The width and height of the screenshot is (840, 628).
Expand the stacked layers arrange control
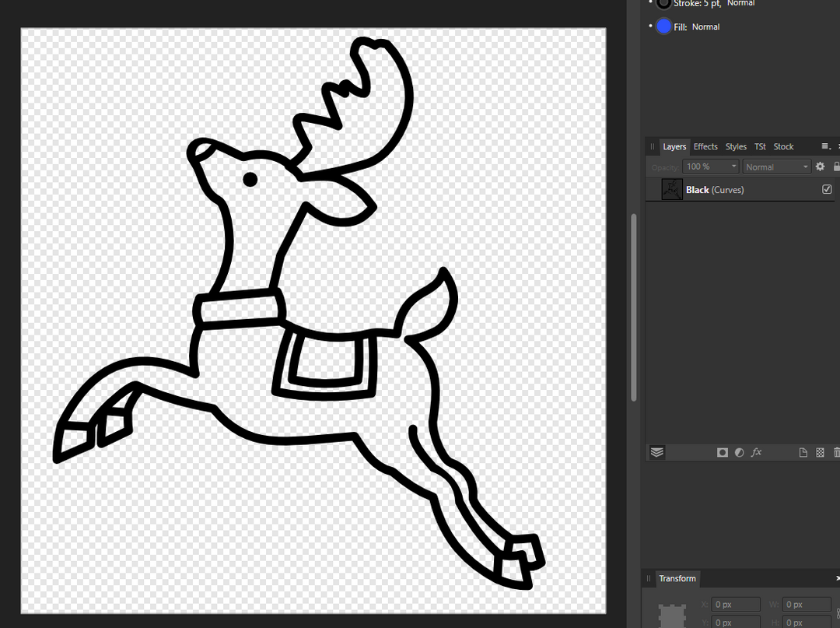coord(657,452)
